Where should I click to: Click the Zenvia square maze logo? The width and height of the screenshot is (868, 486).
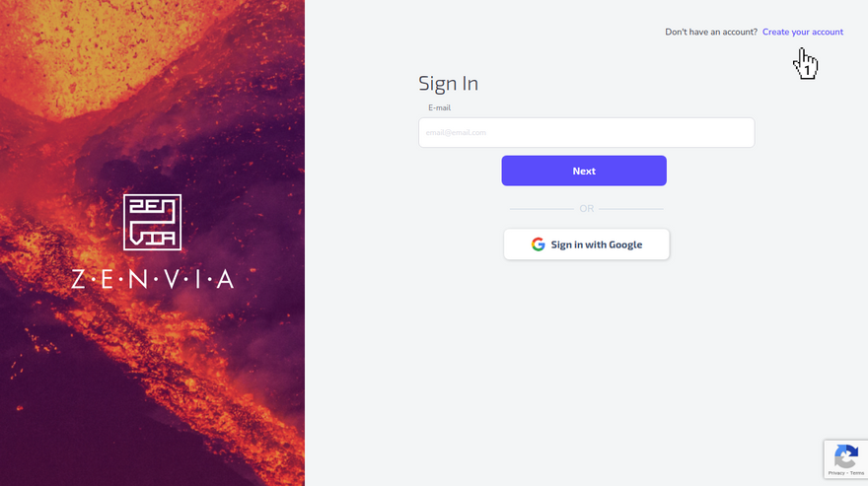click(152, 222)
